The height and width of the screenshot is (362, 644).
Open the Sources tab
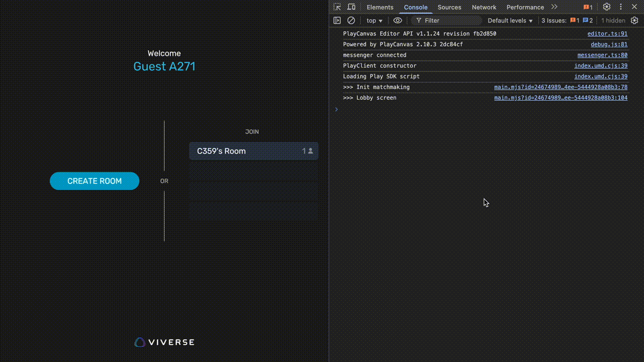449,7
